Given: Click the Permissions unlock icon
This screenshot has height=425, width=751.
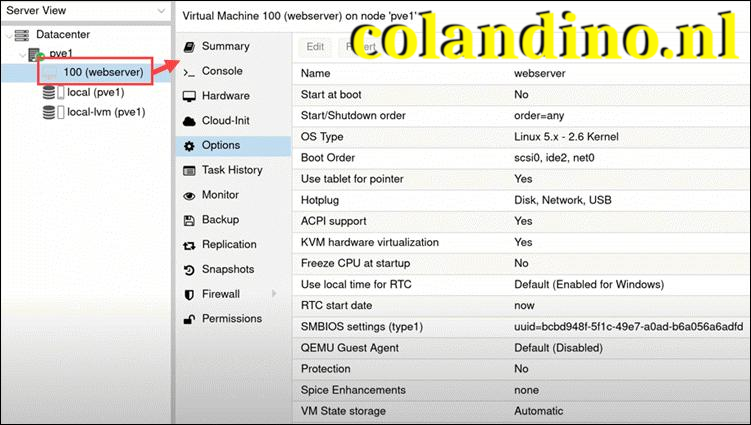Looking at the screenshot, I should coord(189,320).
